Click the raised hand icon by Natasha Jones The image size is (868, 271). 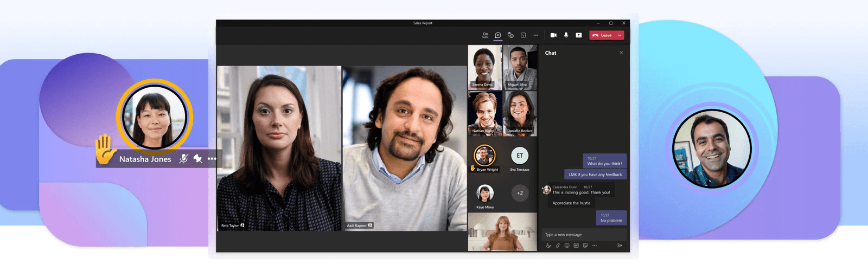(105, 150)
